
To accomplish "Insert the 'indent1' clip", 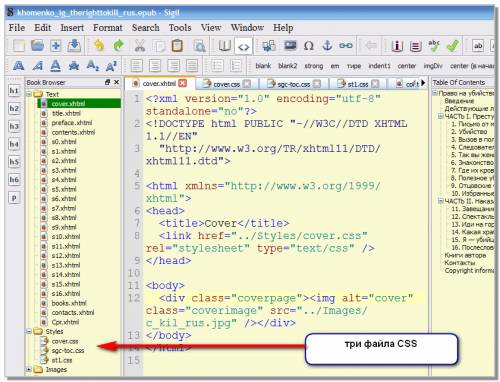I will pyautogui.click(x=379, y=66).
